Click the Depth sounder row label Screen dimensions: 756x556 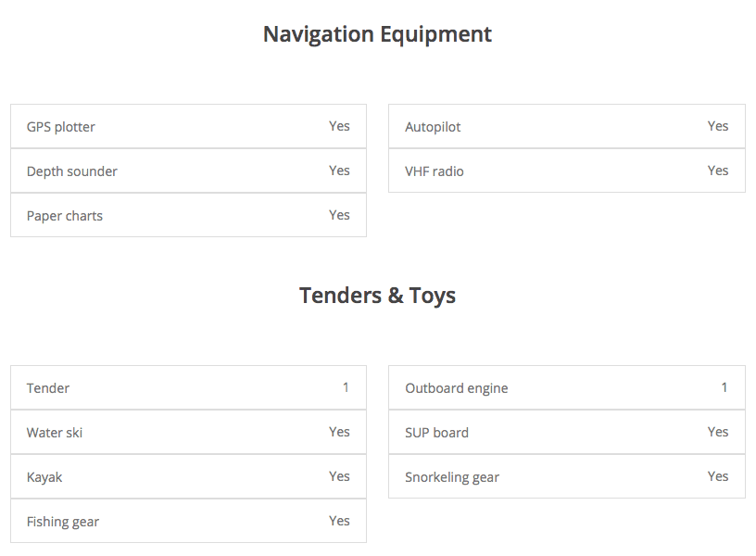72,171
